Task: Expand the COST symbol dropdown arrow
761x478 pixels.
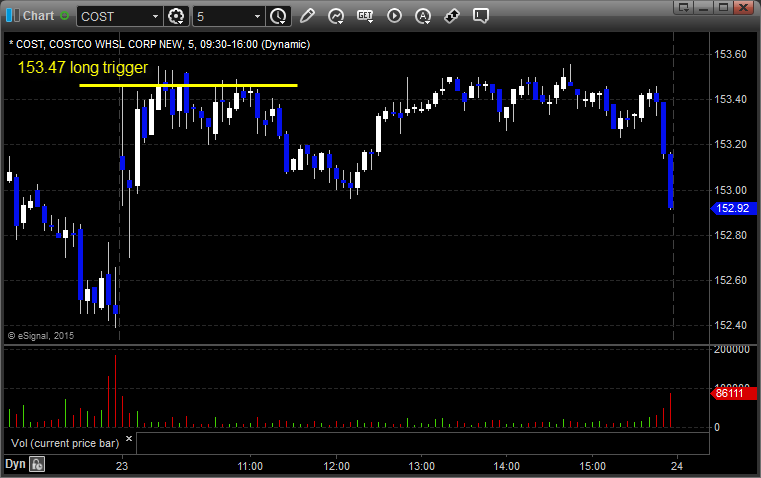Action: [x=155, y=16]
